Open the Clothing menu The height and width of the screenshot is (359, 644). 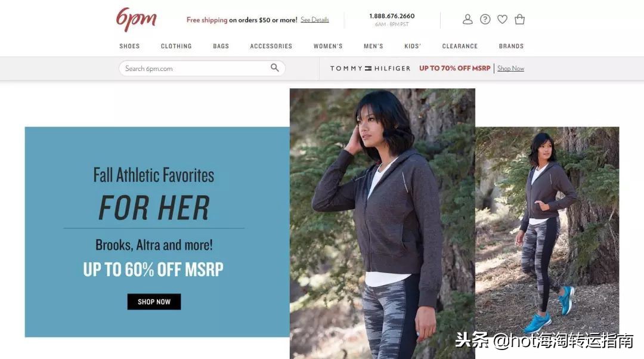tap(176, 46)
